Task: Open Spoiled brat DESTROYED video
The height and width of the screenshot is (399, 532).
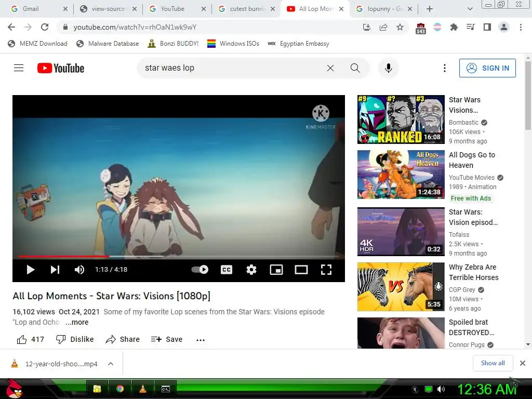Action: pos(401,333)
